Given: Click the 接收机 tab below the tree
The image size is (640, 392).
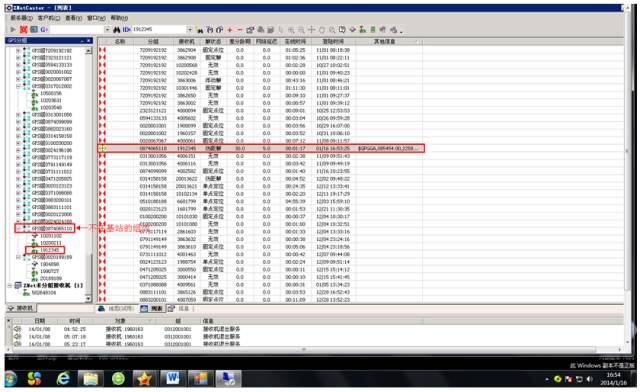Looking at the screenshot, I should coord(21,308).
